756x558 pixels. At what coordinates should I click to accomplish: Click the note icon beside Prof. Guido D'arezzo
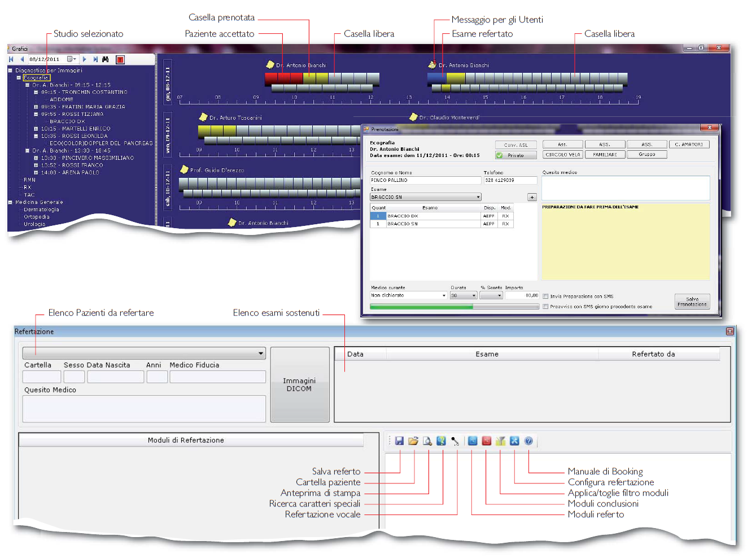tap(184, 169)
